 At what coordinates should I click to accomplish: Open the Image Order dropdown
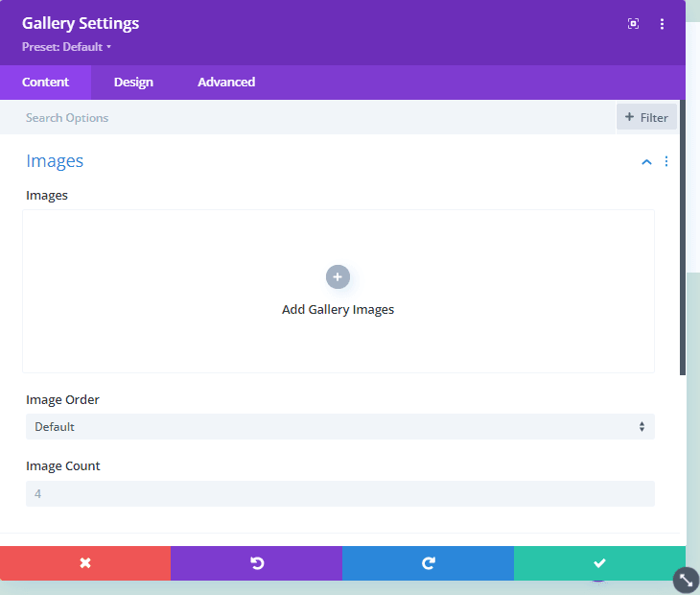coord(338,427)
